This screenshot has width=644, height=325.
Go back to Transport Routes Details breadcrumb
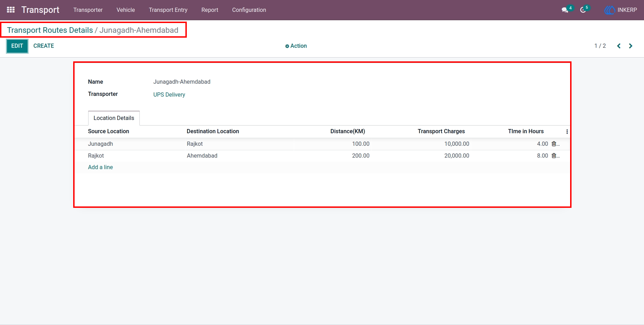[x=50, y=30]
